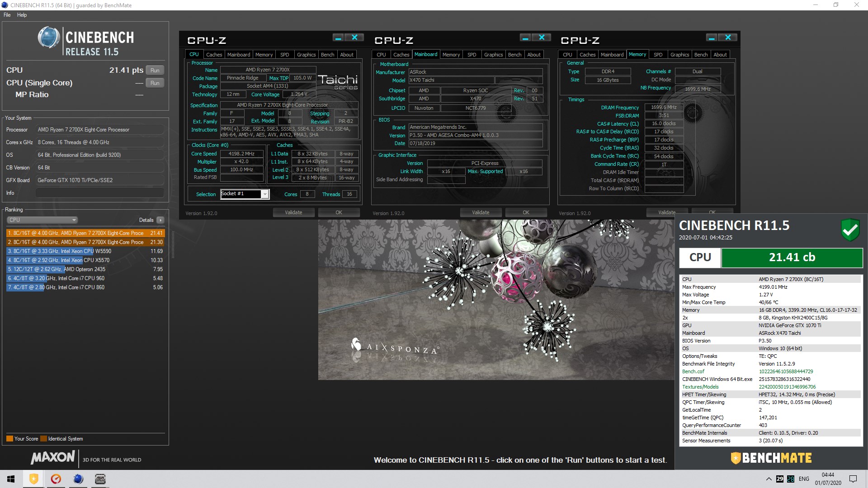Select ranking entry 2 with score 21.30

pyautogui.click(x=85, y=242)
